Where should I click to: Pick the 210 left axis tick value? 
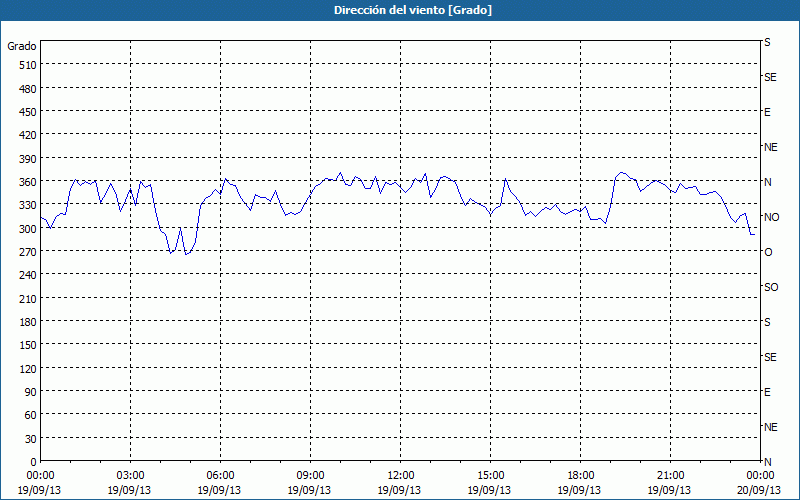click(x=29, y=298)
